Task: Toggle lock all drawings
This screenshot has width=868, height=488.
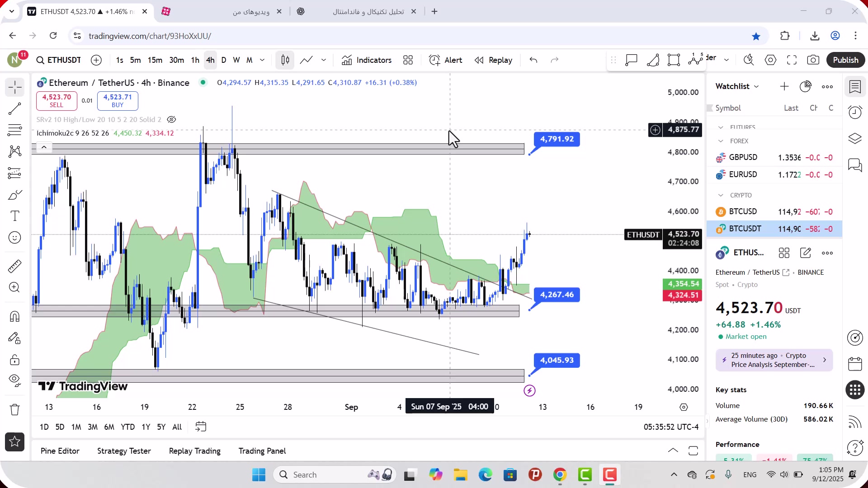Action: click(x=15, y=360)
